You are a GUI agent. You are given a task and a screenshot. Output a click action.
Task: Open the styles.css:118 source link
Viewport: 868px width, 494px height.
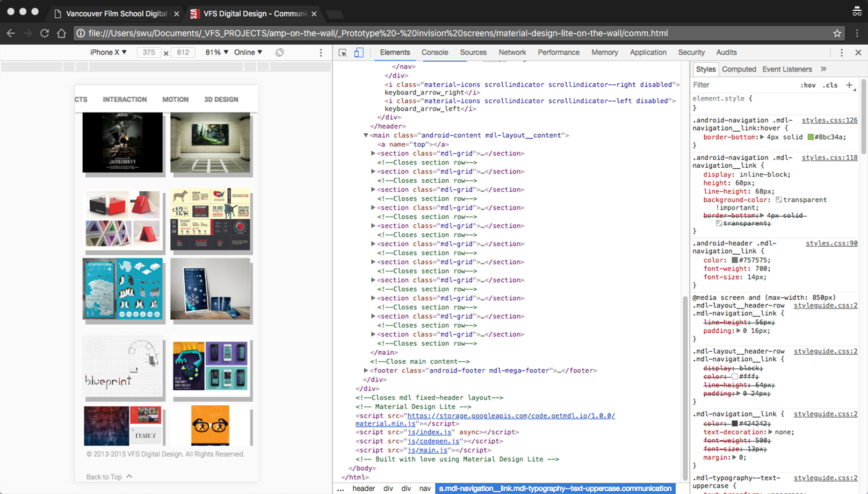pos(829,157)
